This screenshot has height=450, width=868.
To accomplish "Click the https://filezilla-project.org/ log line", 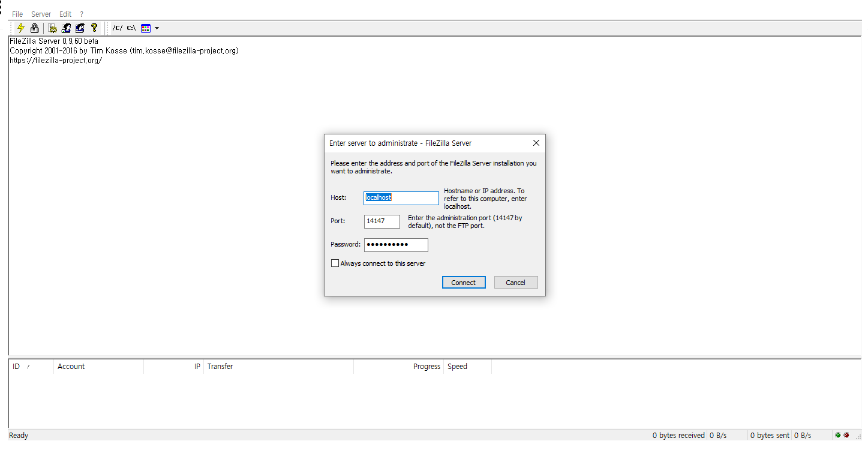I will 56,61.
